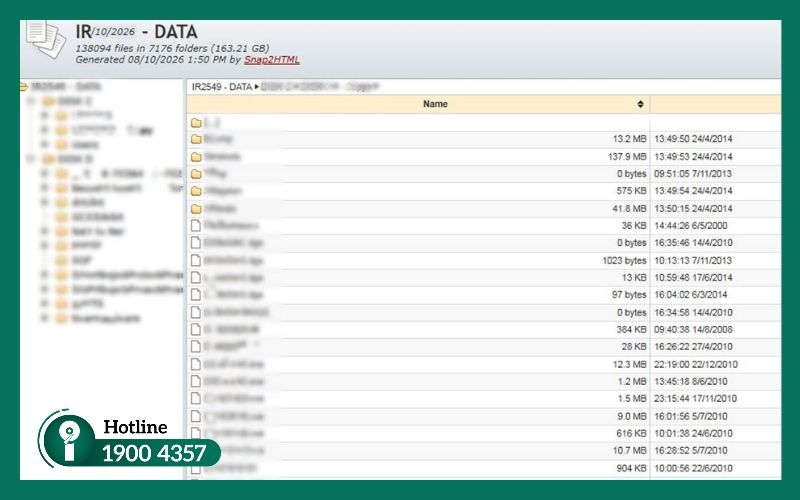Click the date 09:51:05 7/11/2013

click(693, 174)
